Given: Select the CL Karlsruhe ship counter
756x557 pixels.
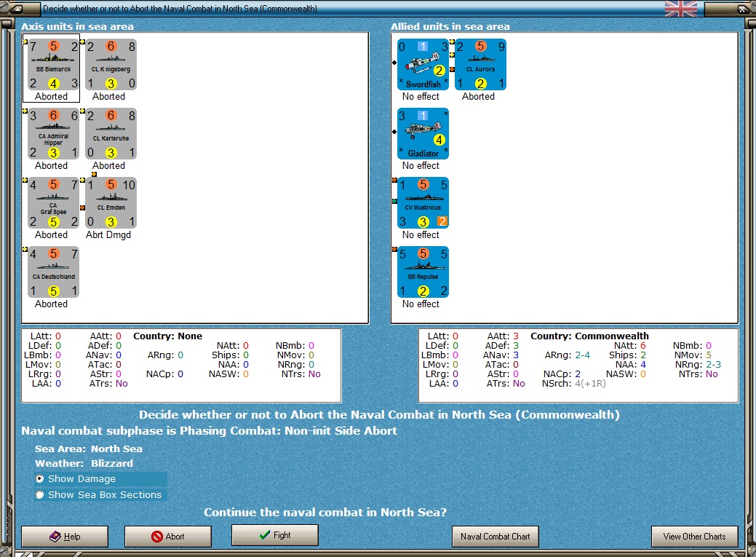Looking at the screenshot, I should click(111, 134).
